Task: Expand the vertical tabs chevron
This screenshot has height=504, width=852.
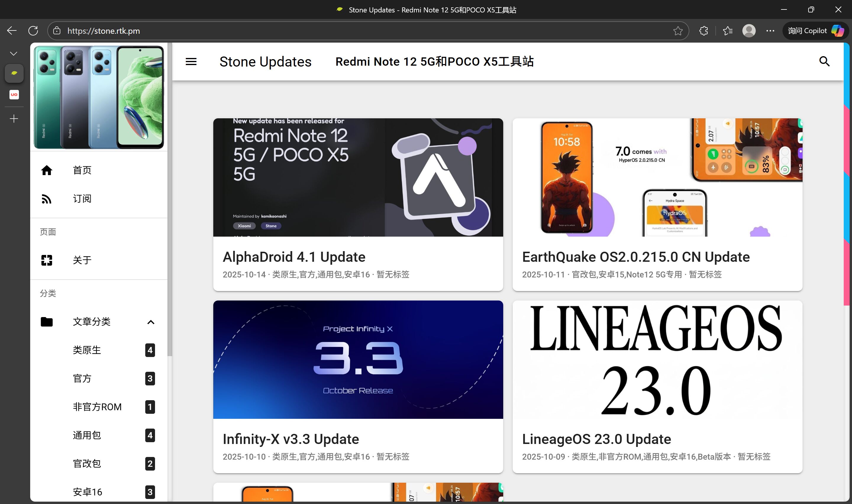Action: [14, 54]
